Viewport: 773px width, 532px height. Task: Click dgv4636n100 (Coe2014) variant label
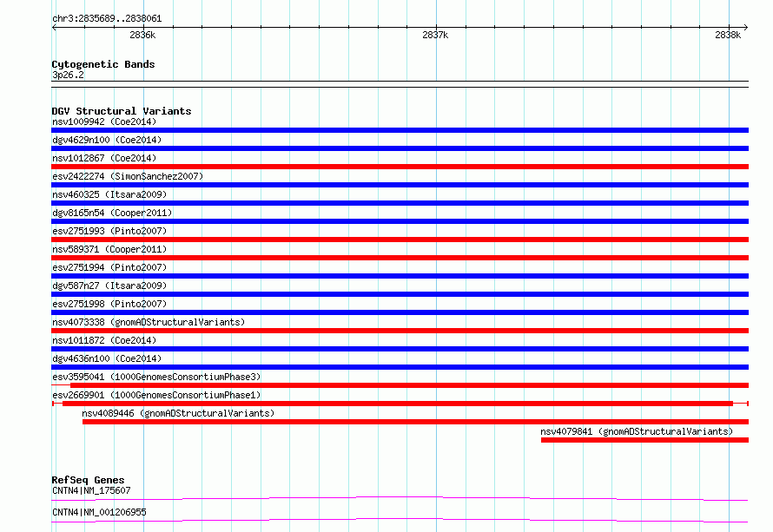[107, 358]
